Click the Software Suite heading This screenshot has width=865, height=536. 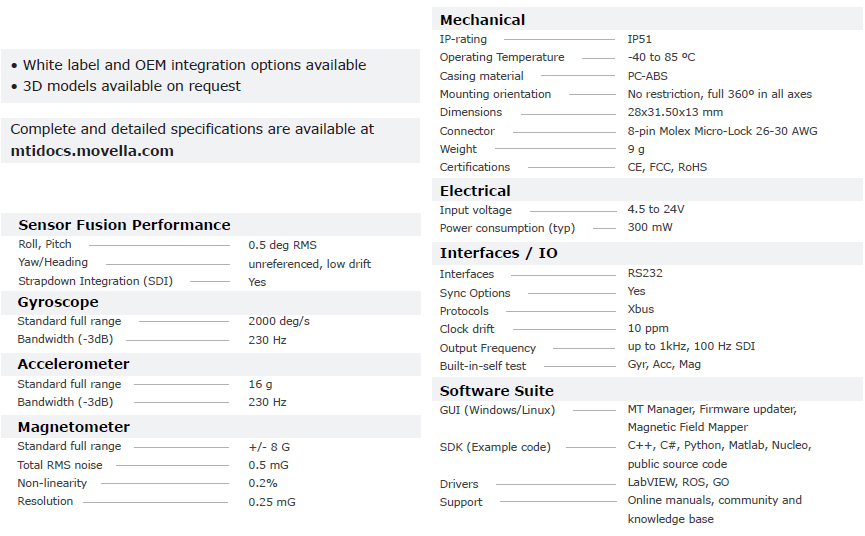tap(496, 391)
